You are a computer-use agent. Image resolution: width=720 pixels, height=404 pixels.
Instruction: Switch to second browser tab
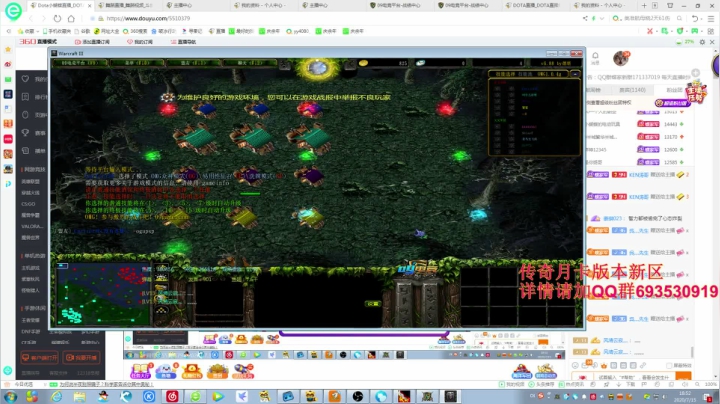tap(128, 6)
